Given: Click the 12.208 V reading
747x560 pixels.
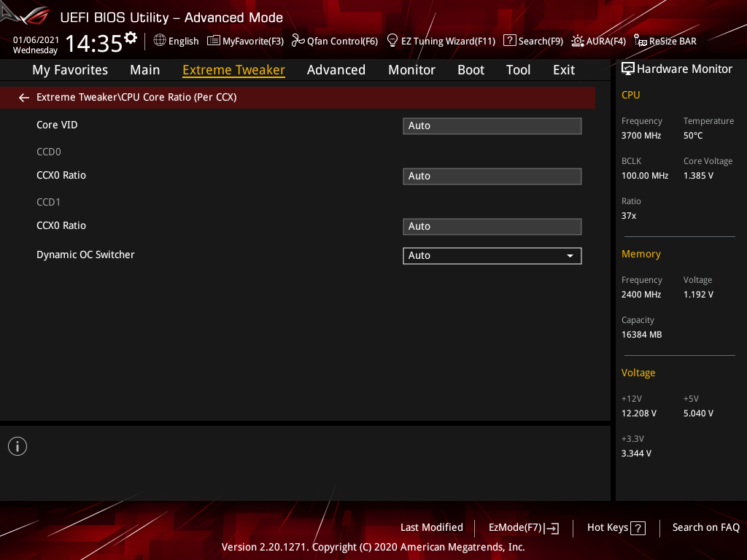Looking at the screenshot, I should pyautogui.click(x=639, y=413).
